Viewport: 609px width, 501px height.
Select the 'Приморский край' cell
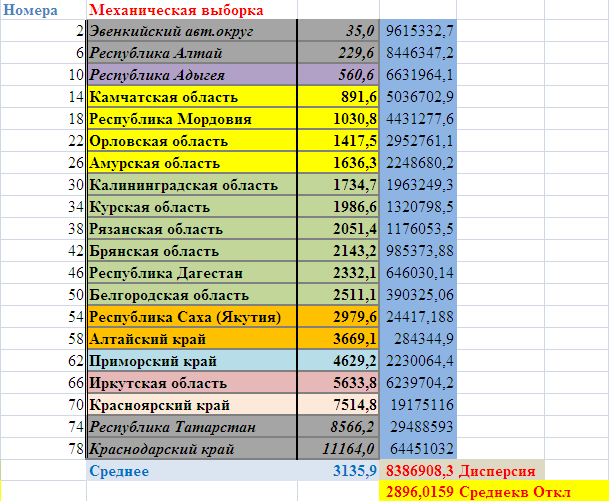192,361
